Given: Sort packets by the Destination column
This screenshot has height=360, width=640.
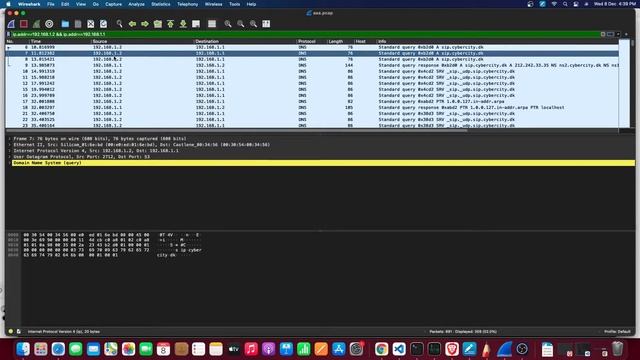Looking at the screenshot, I should (x=245, y=42).
